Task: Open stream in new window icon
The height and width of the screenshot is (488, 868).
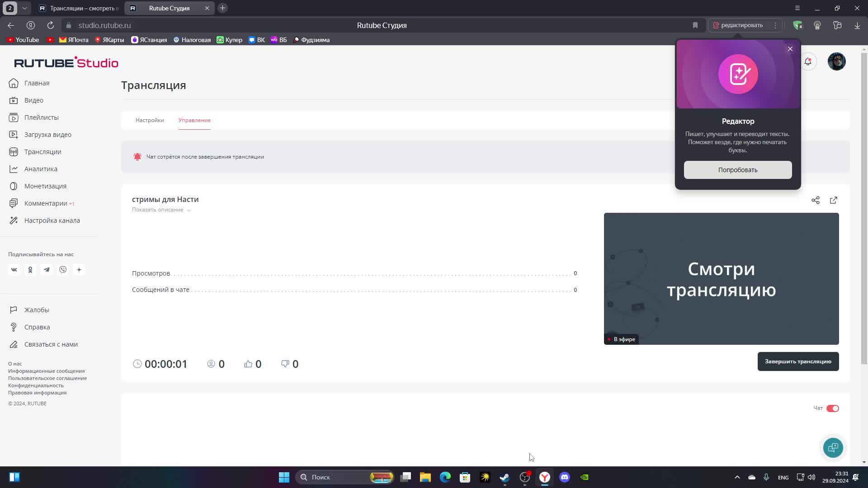Action: 834,200
